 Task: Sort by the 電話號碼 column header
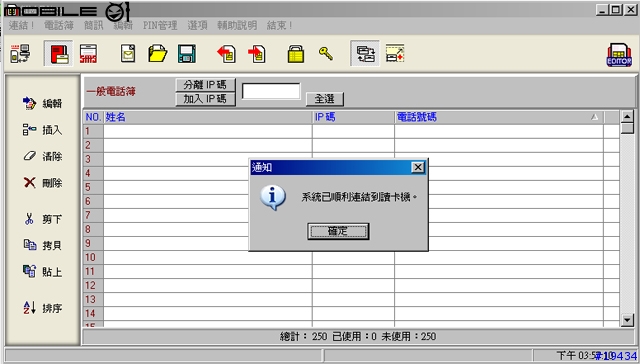[499, 117]
